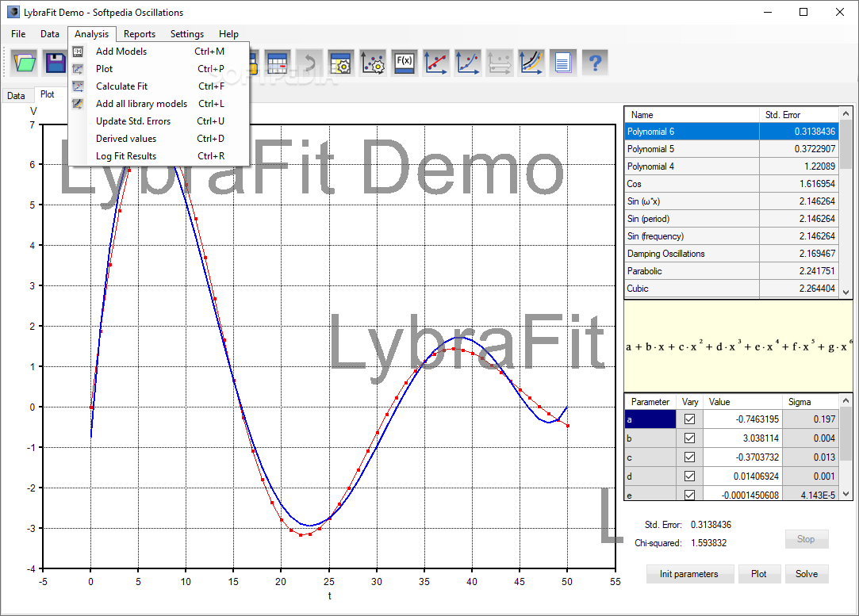Choose Add Models from Analysis menu

[159, 52]
